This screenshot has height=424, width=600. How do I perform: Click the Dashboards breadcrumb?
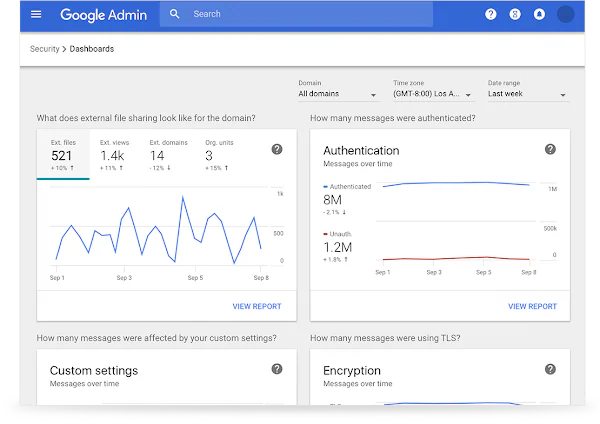click(92, 49)
